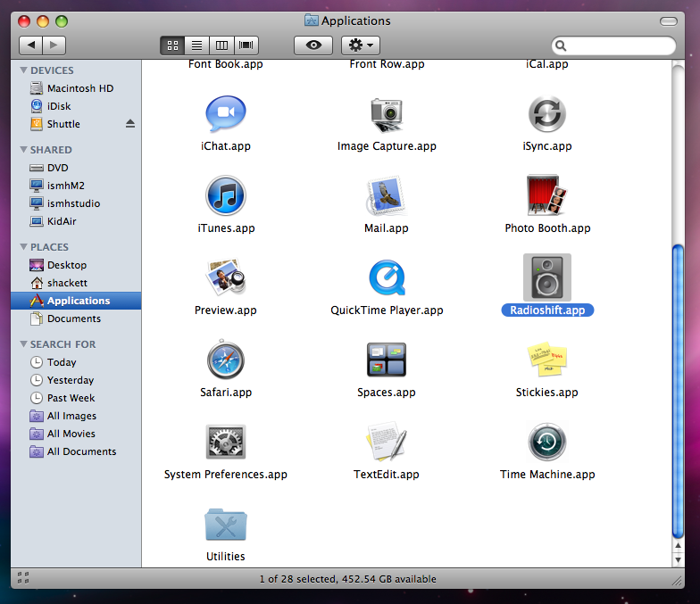Image resolution: width=700 pixels, height=604 pixels.
Task: Collapse the SEARCH FOR section
Action: tap(23, 344)
